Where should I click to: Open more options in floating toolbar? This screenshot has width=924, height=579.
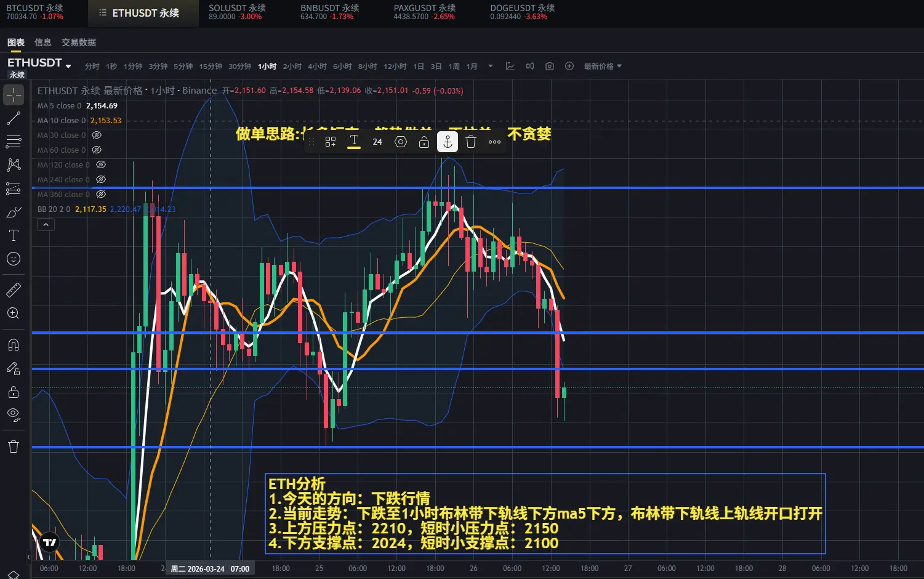tap(494, 142)
